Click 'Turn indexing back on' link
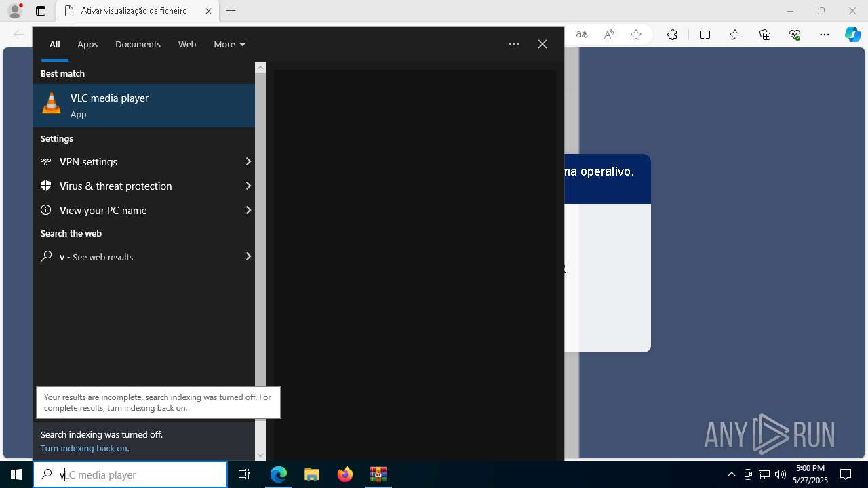 coord(85,448)
